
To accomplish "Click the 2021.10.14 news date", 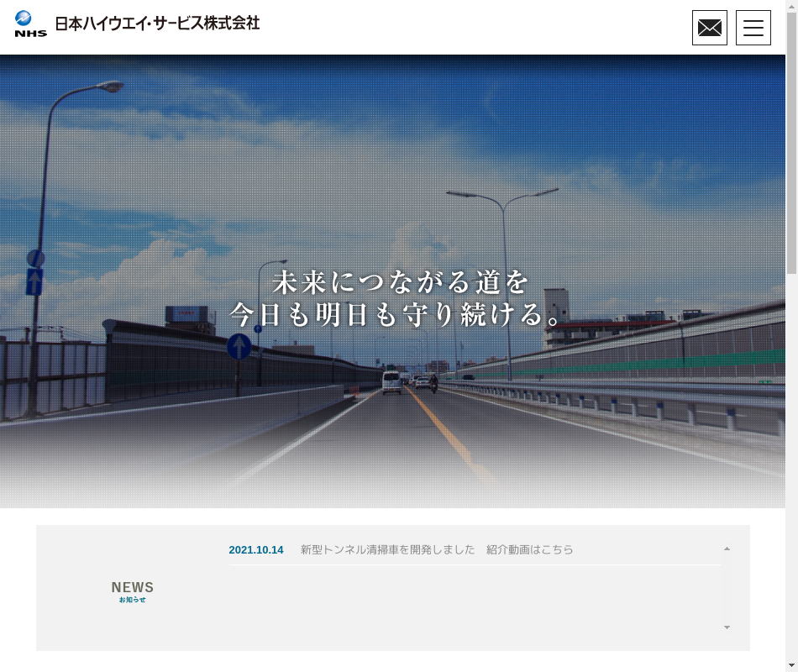I will (256, 550).
